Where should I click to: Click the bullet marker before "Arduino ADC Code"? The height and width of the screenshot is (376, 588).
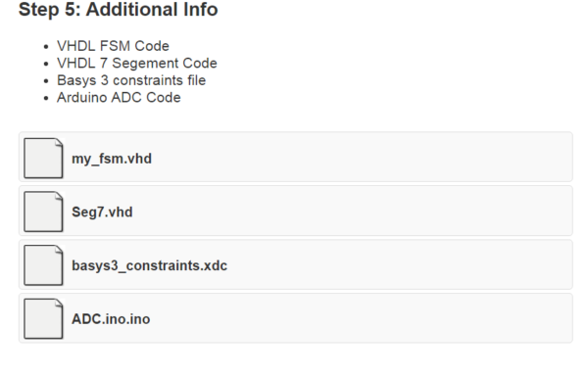click(x=46, y=99)
